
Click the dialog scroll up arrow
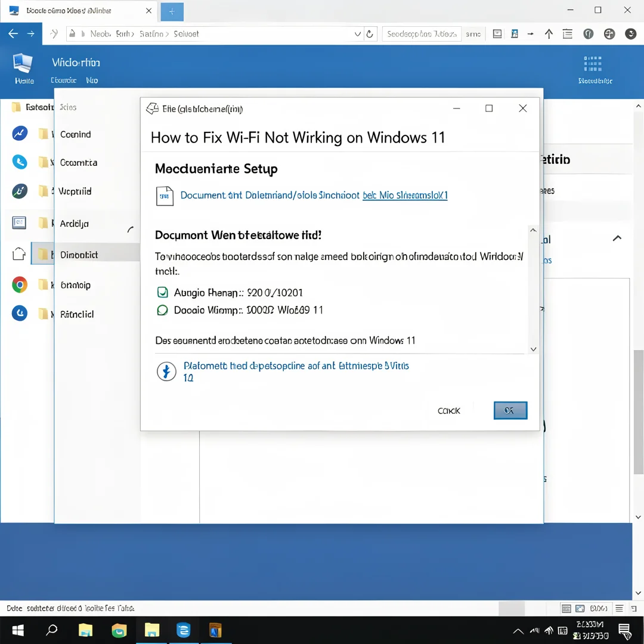tap(533, 230)
